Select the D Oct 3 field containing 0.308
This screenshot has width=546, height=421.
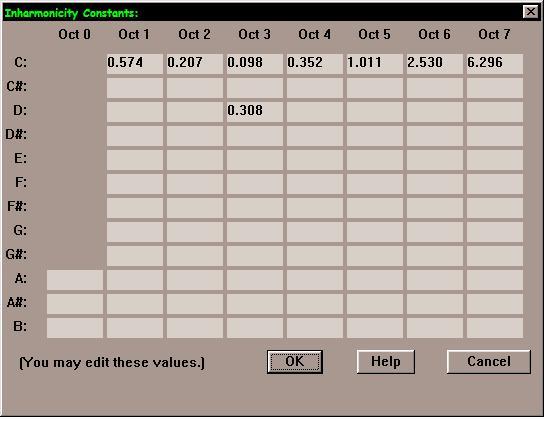click(x=255, y=112)
